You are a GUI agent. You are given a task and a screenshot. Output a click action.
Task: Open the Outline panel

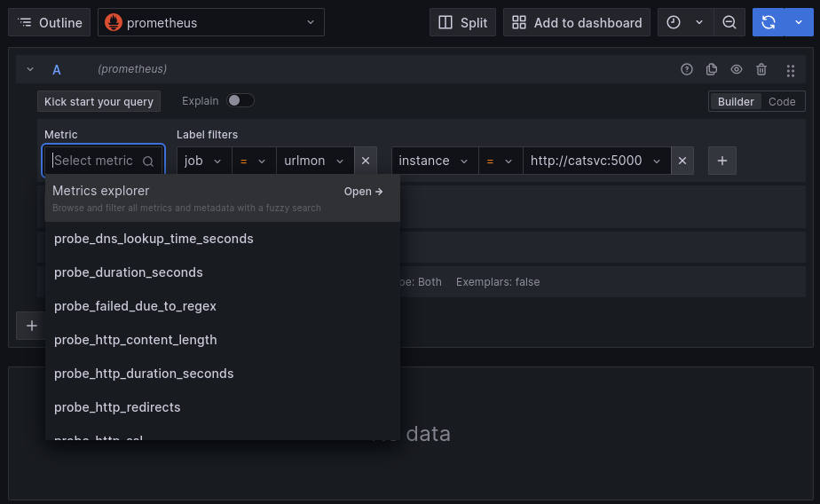click(x=49, y=22)
